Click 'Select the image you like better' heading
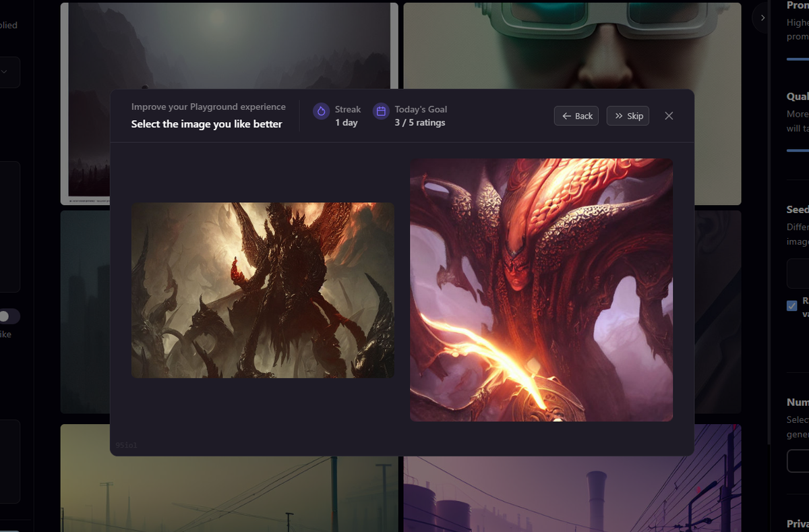 pos(207,124)
